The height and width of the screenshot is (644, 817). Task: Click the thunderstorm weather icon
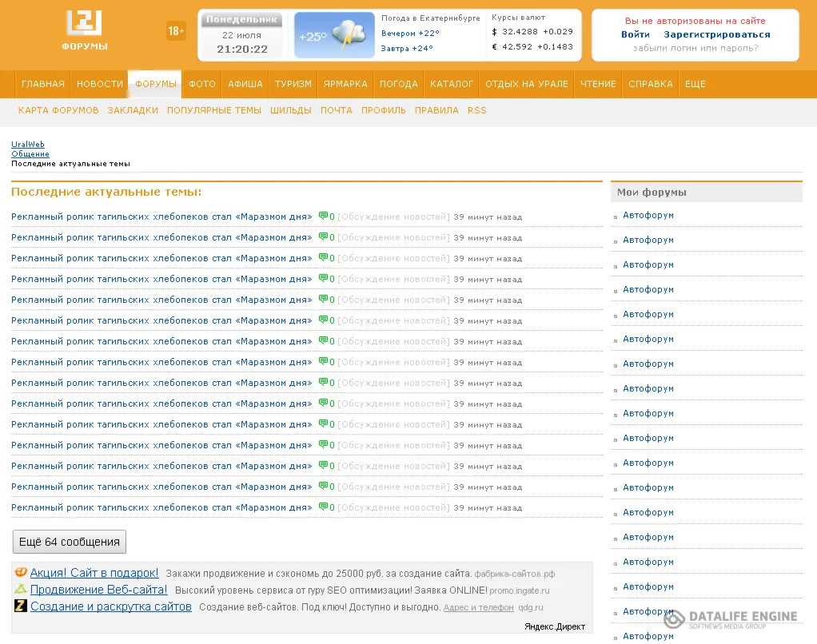click(x=349, y=35)
